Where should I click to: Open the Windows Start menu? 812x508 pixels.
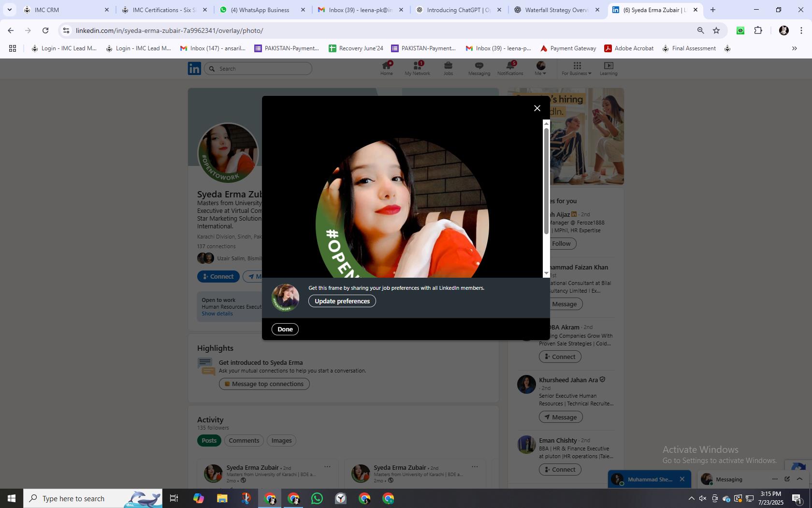click(x=12, y=498)
